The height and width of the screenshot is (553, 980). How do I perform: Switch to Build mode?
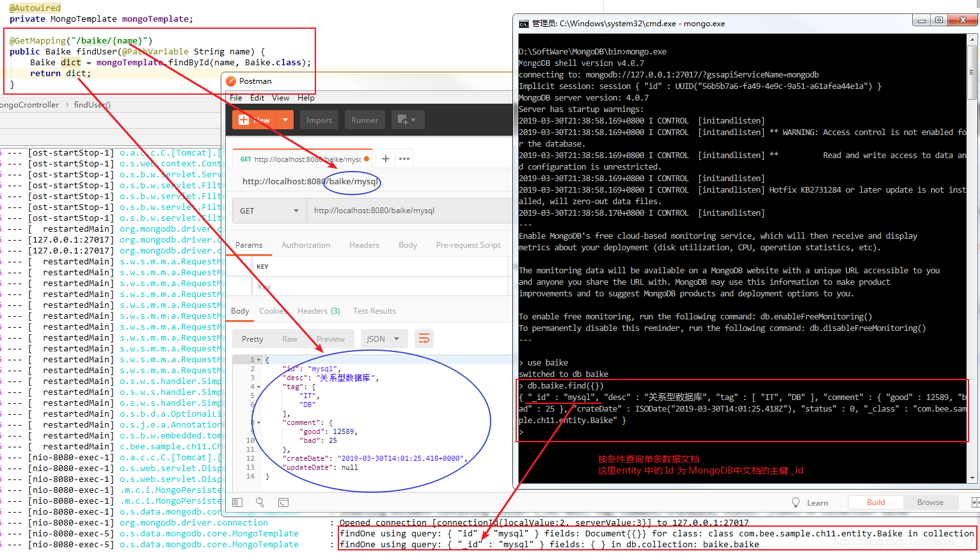(876, 502)
